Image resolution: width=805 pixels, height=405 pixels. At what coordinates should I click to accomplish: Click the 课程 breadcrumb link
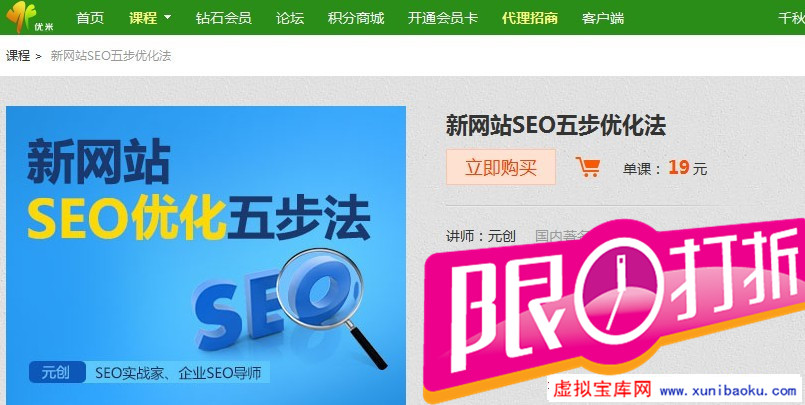click(x=18, y=55)
